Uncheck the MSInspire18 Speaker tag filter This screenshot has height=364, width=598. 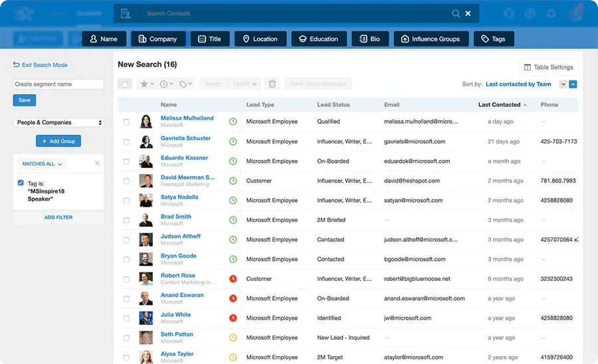point(21,183)
